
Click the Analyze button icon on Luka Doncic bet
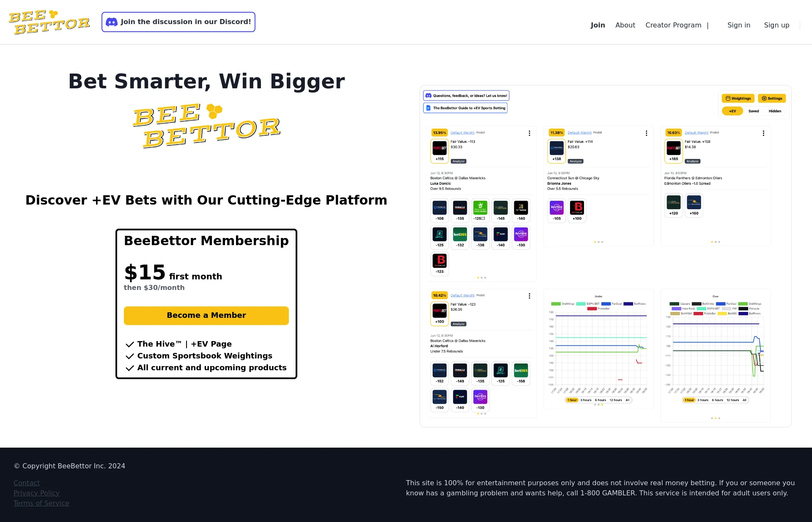tap(459, 161)
